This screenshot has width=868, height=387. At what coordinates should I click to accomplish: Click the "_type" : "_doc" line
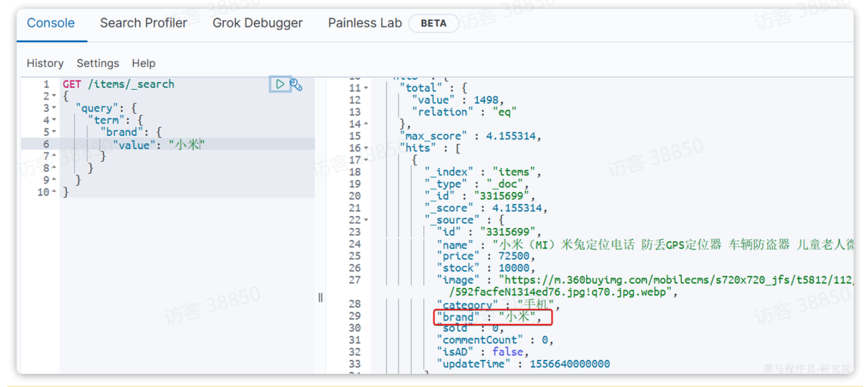[x=477, y=184]
